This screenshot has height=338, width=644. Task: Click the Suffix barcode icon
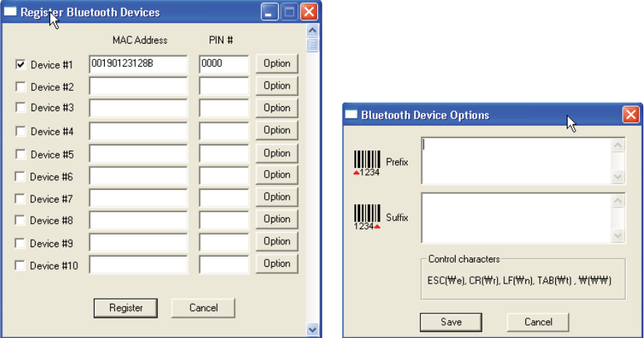367,217
